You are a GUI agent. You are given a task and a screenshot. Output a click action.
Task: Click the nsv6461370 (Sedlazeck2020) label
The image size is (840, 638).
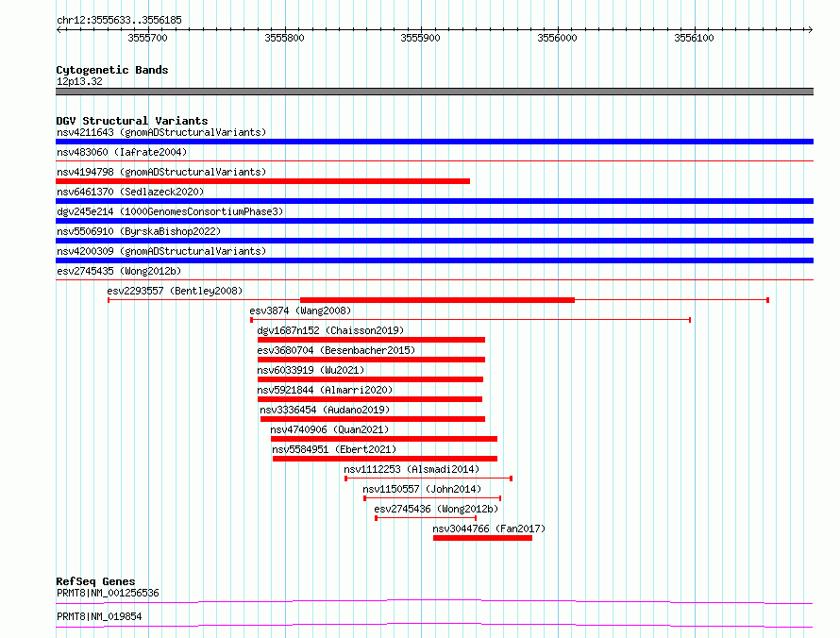coord(130,192)
